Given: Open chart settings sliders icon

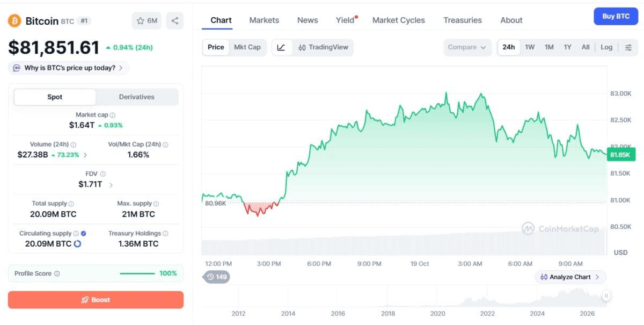Looking at the screenshot, I should (628, 47).
